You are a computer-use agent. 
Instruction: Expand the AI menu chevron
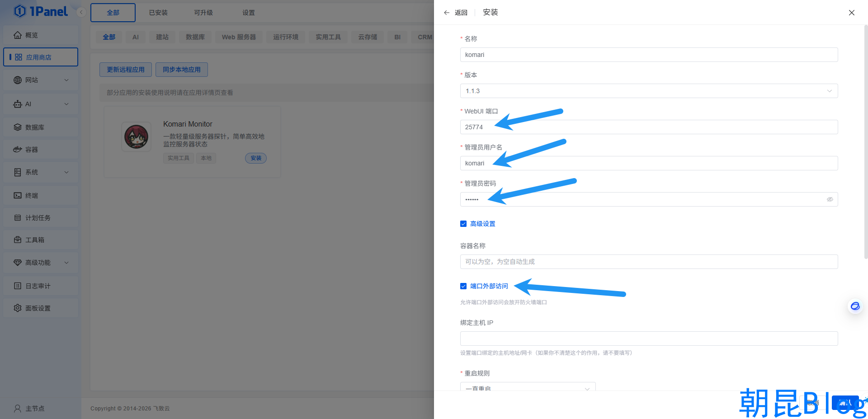point(66,104)
